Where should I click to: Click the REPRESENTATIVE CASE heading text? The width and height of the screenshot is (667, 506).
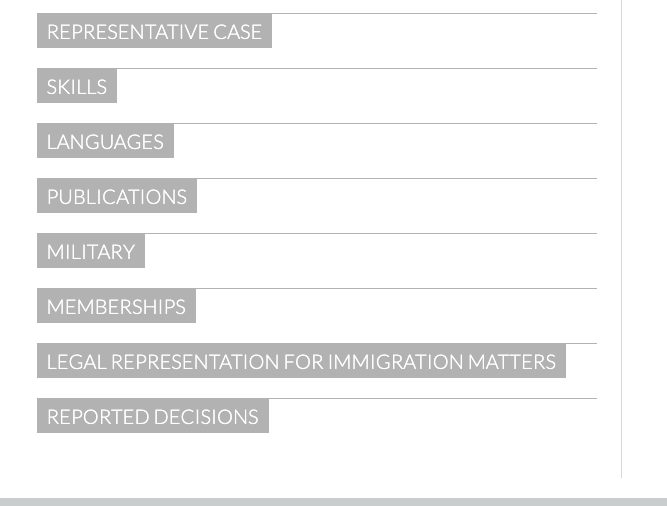click(x=154, y=32)
